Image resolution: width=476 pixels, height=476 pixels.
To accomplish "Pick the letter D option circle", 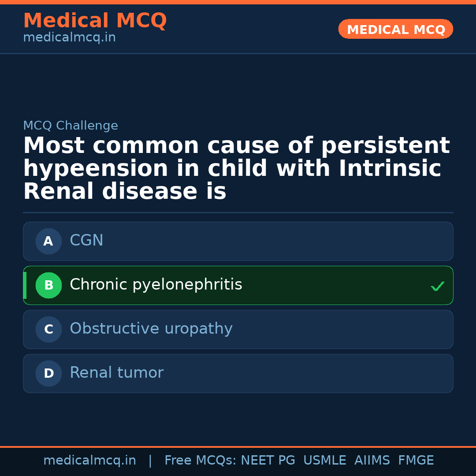I will (48, 374).
